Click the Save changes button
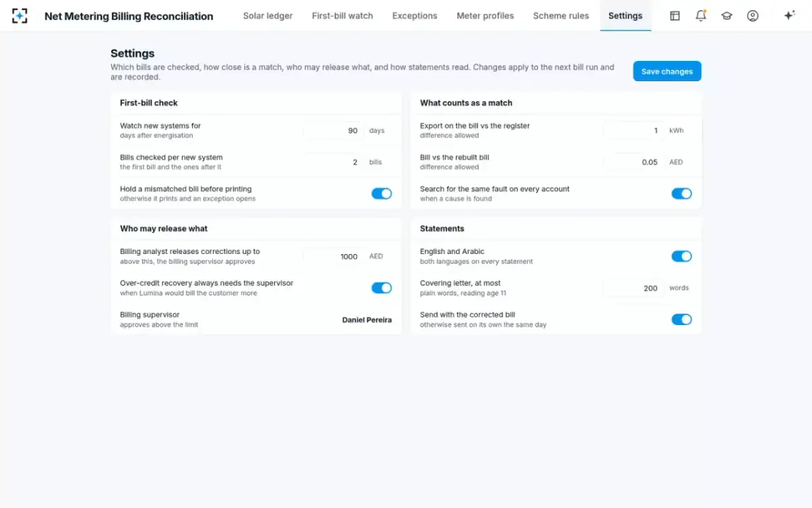The height and width of the screenshot is (508, 812). coord(667,71)
